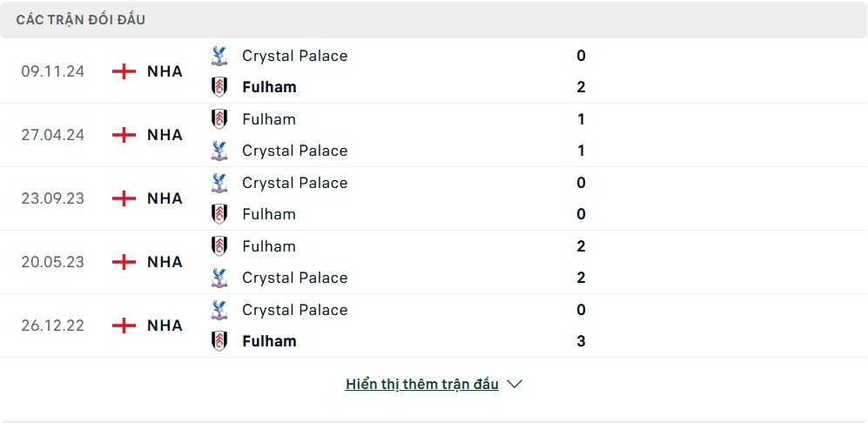The height and width of the screenshot is (423, 868).
Task: Click Fulham crest in 27.04.24 match
Action: point(219,119)
